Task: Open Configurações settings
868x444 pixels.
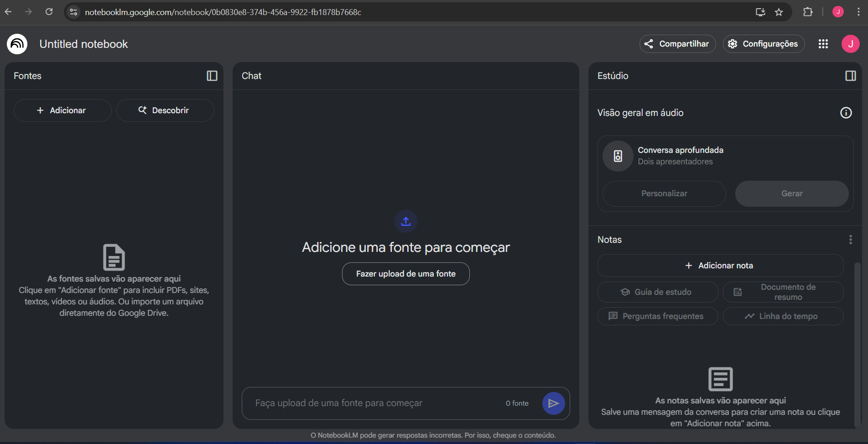Action: coord(764,44)
